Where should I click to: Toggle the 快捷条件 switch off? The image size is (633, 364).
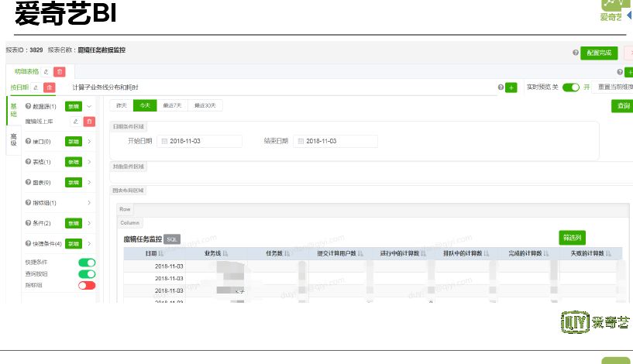pos(87,263)
